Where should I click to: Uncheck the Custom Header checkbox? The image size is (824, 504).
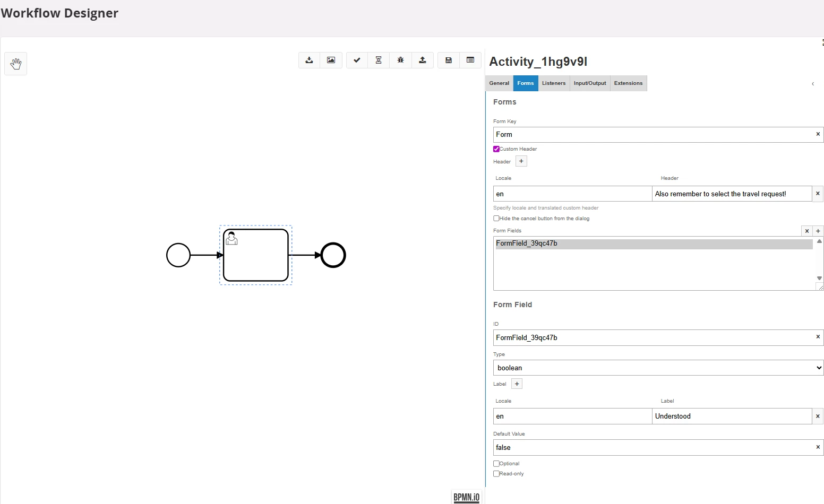coord(496,149)
